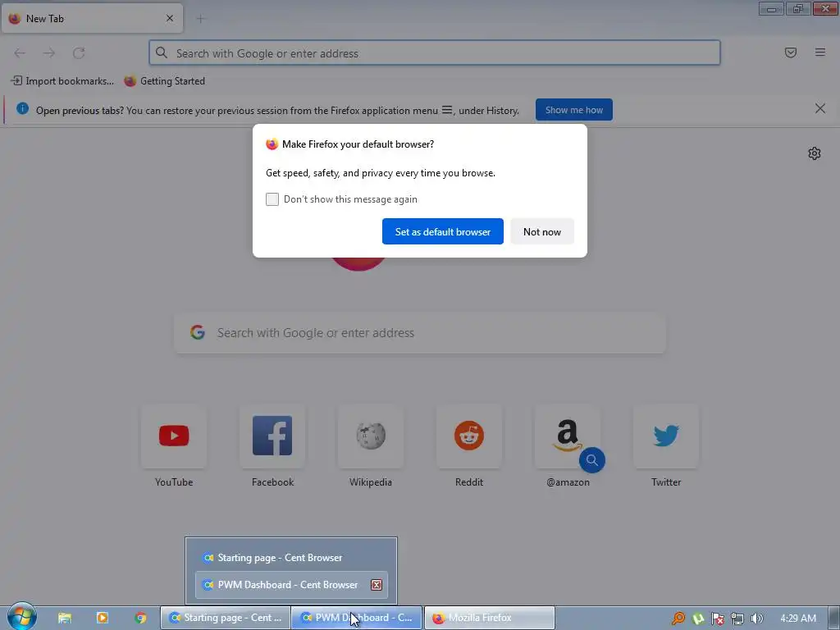The image size is (840, 630).
Task: Select Starting page - Cent Browser preview entry
Action: [291, 558]
